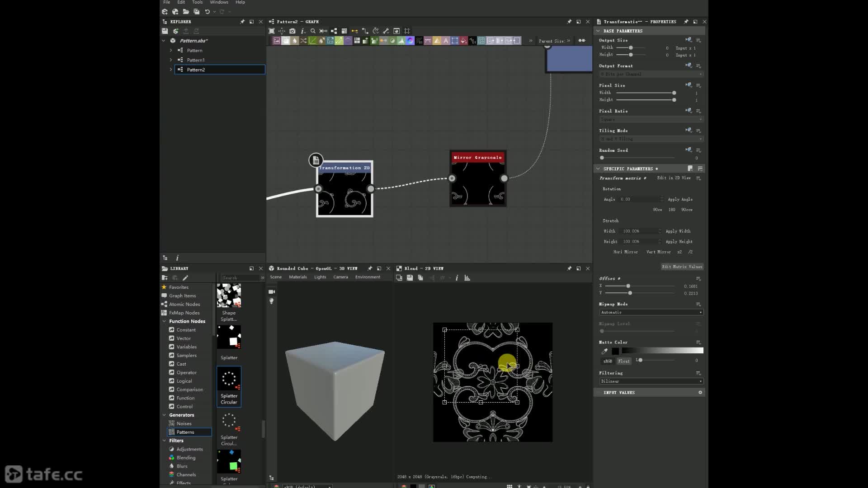Click the Levels histogram node icon
Viewport: 868px width, 488px height.
coord(401,41)
